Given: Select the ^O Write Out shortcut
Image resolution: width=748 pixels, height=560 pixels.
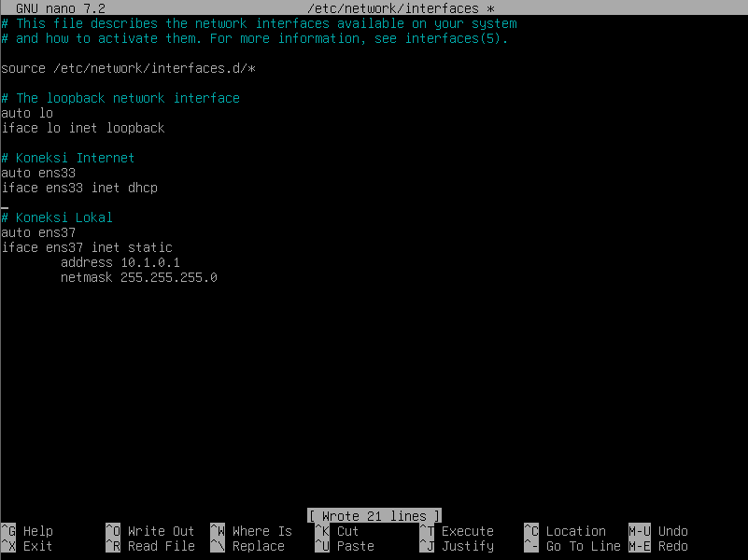Looking at the screenshot, I should coord(150,531).
